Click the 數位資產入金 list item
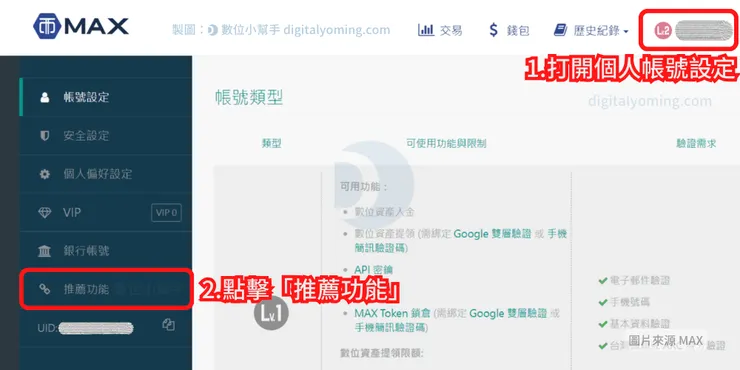Viewport: 740px width, 370px height. (385, 212)
